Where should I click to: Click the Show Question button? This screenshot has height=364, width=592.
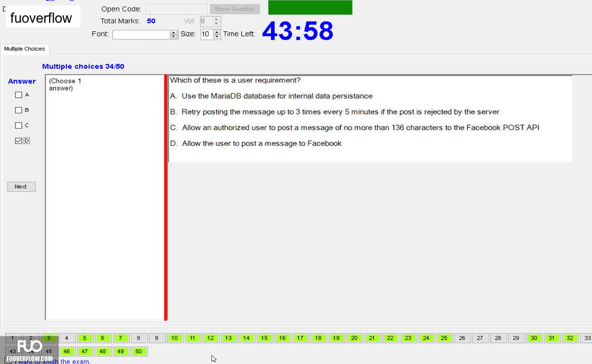tap(234, 9)
